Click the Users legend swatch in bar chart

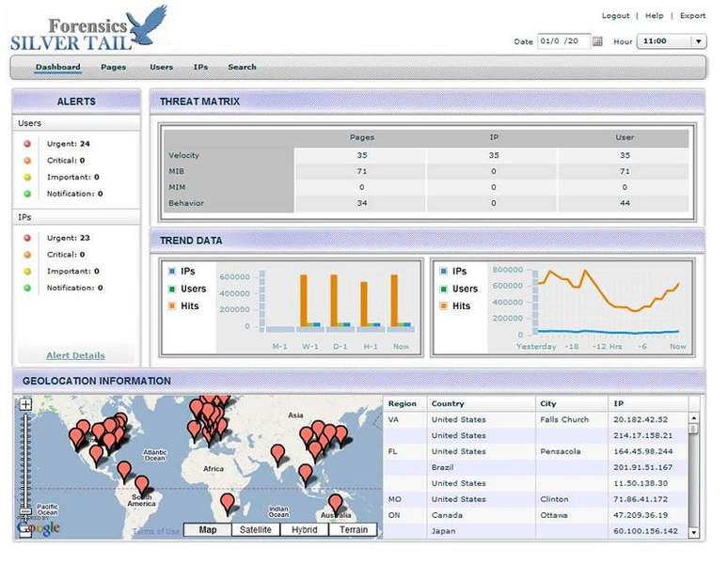[x=172, y=289]
